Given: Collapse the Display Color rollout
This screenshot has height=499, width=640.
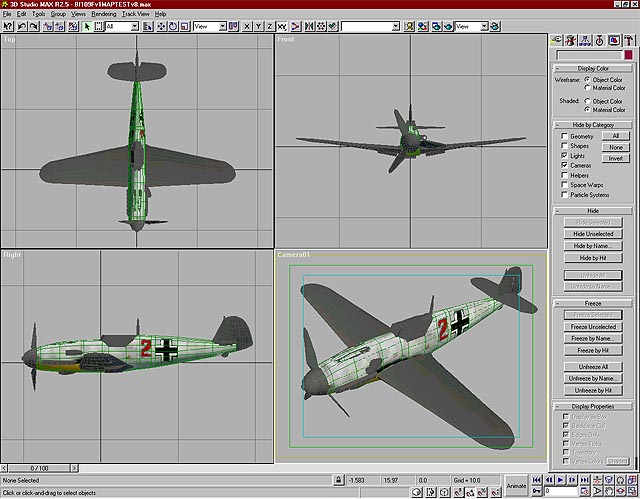Looking at the screenshot, I should [x=593, y=68].
